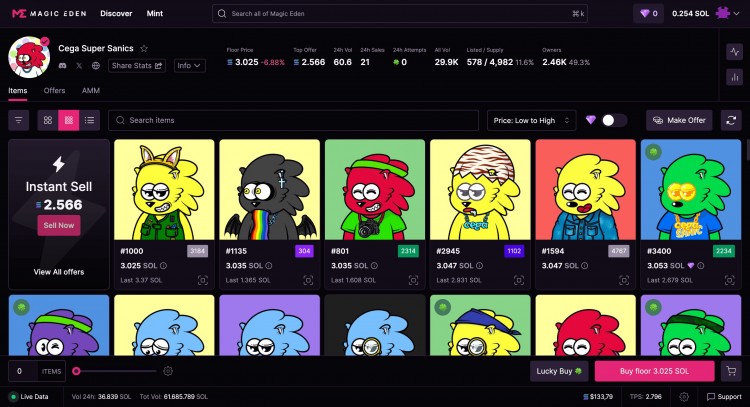Click the info icon beside 3.025 SOL on #1000

coord(164,265)
